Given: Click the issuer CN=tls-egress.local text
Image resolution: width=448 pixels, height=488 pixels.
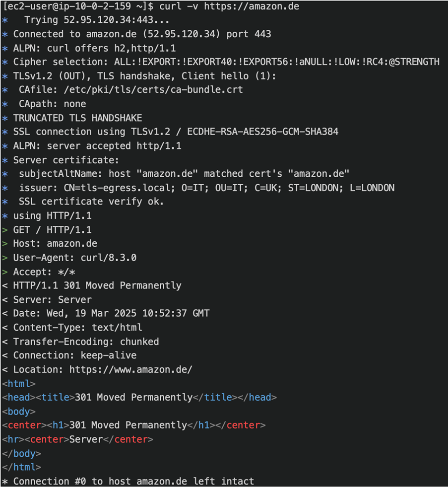Looking at the screenshot, I should (x=97, y=188).
